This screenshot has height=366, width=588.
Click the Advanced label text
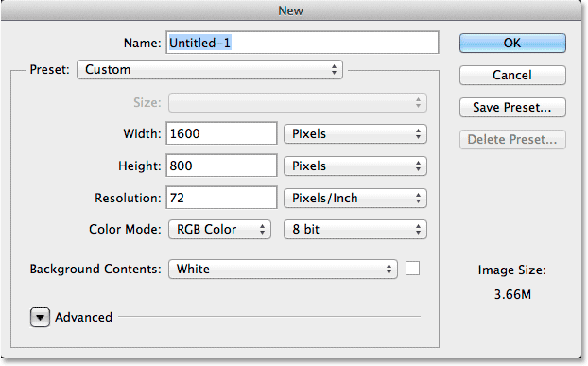(83, 317)
